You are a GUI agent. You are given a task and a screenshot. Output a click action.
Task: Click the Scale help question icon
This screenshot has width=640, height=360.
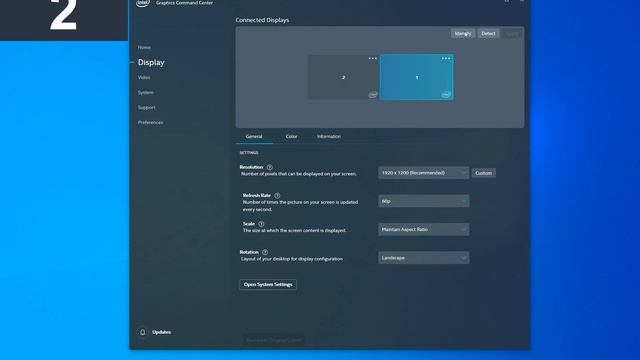pyautogui.click(x=261, y=224)
